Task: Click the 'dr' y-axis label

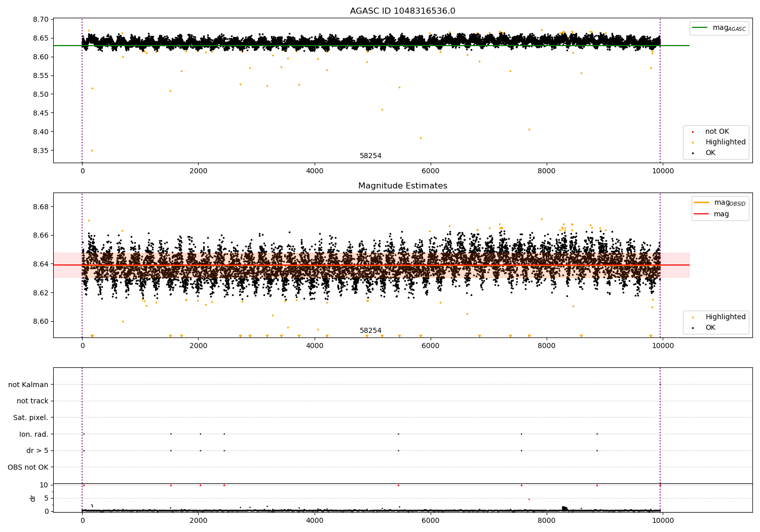Action: point(33,498)
